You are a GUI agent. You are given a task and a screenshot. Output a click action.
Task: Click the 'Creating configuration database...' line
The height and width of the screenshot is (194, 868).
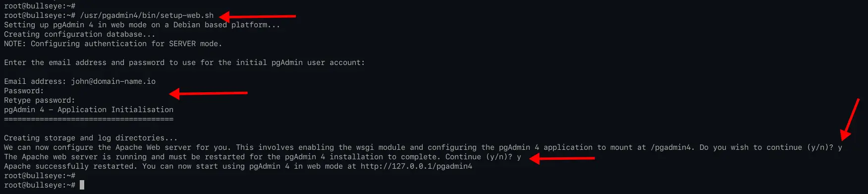pos(80,34)
